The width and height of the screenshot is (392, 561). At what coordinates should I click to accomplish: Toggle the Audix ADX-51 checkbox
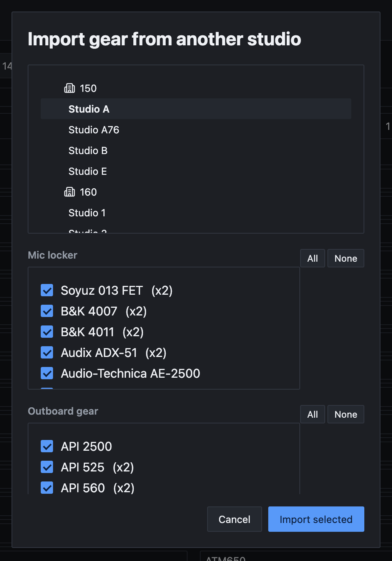pos(47,352)
